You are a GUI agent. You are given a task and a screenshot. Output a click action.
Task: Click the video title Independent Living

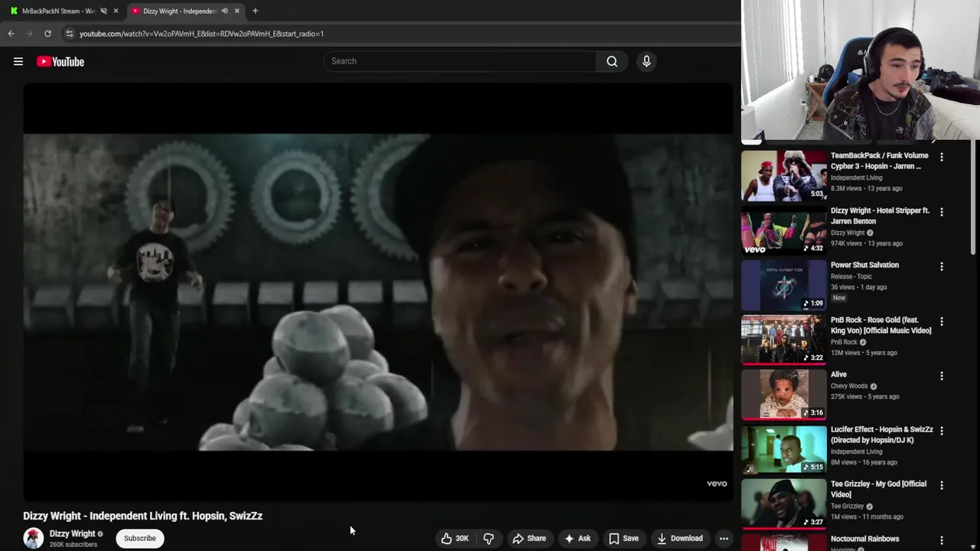pyautogui.click(x=142, y=516)
